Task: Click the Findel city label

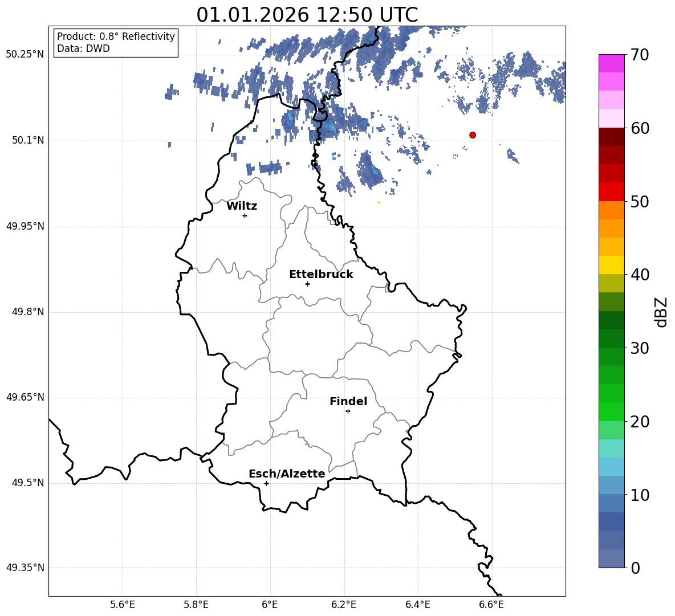Action: point(348,401)
